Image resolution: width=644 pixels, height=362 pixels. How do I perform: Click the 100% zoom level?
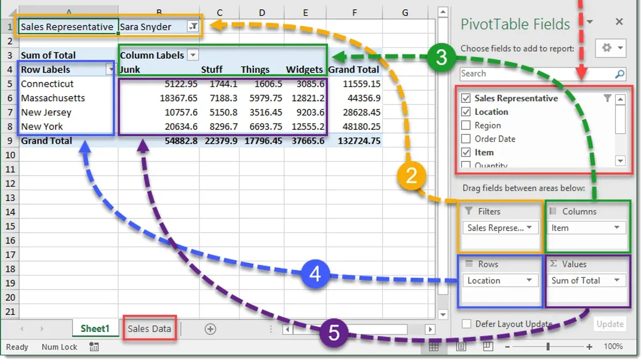tap(614, 347)
